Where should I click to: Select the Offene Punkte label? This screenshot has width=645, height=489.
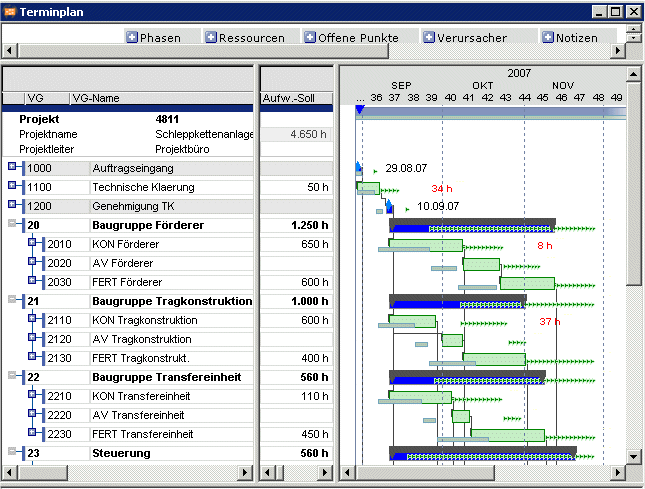tap(358, 38)
